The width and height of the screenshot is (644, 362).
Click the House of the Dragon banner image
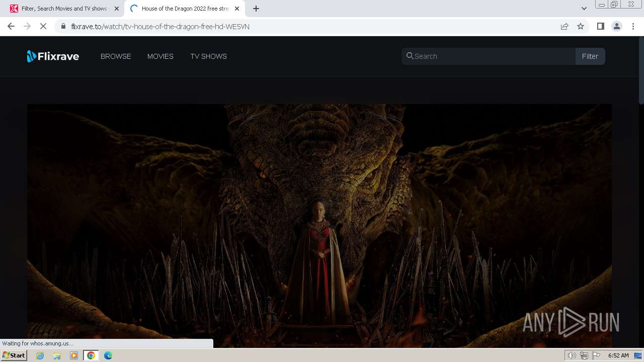click(319, 225)
